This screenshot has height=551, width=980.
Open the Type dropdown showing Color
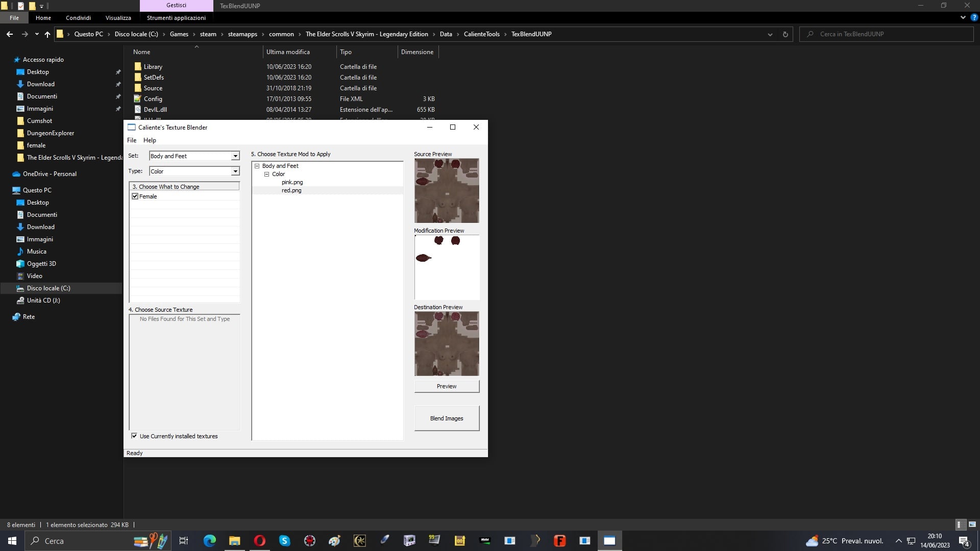pyautogui.click(x=194, y=171)
